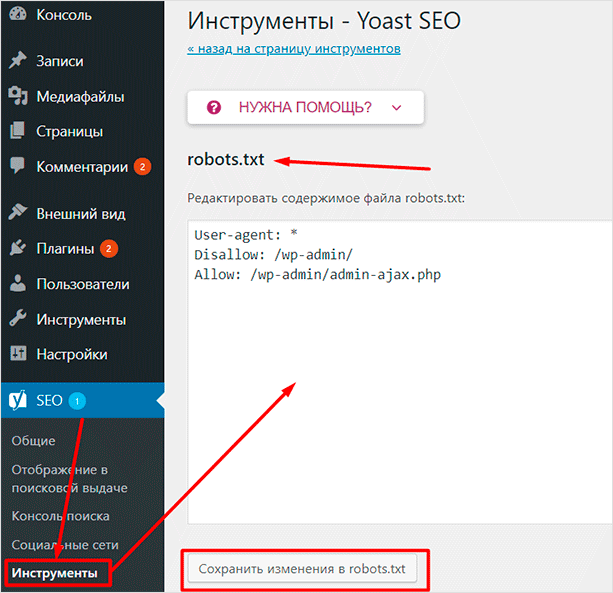
Task: Click the Yoast SEO logo icon in sidebar
Action: [x=17, y=401]
